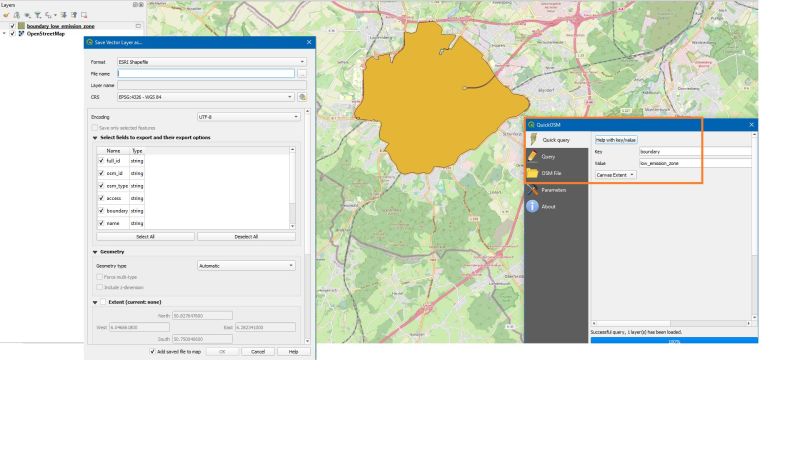This screenshot has height=450, width=800.
Task: Click CRS selector globe icon
Action: coord(303,97)
